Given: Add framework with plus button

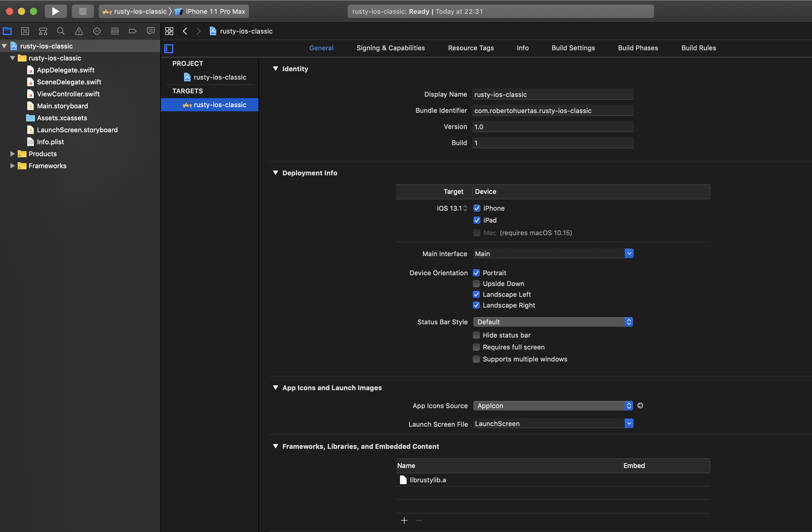Looking at the screenshot, I should (404, 520).
